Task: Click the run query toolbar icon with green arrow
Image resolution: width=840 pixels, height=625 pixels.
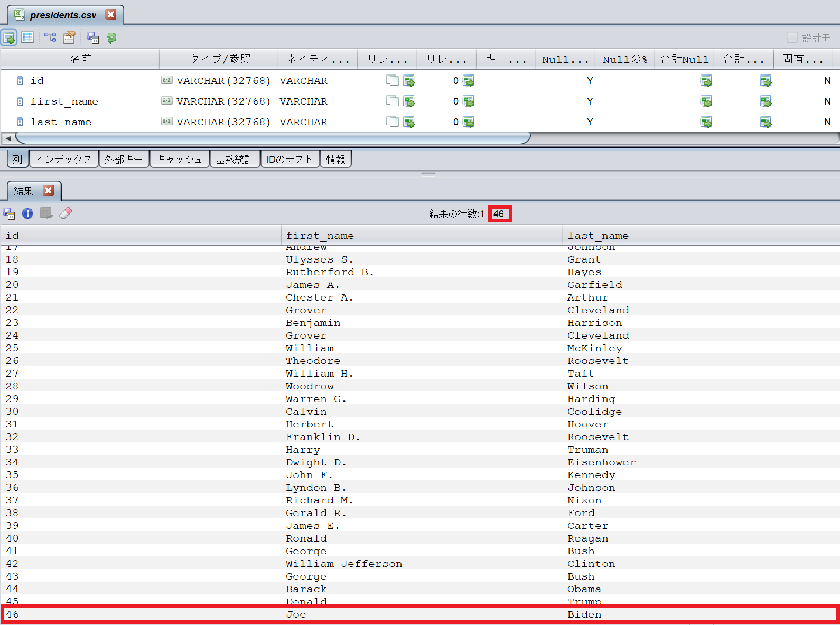Action: click(x=9, y=38)
